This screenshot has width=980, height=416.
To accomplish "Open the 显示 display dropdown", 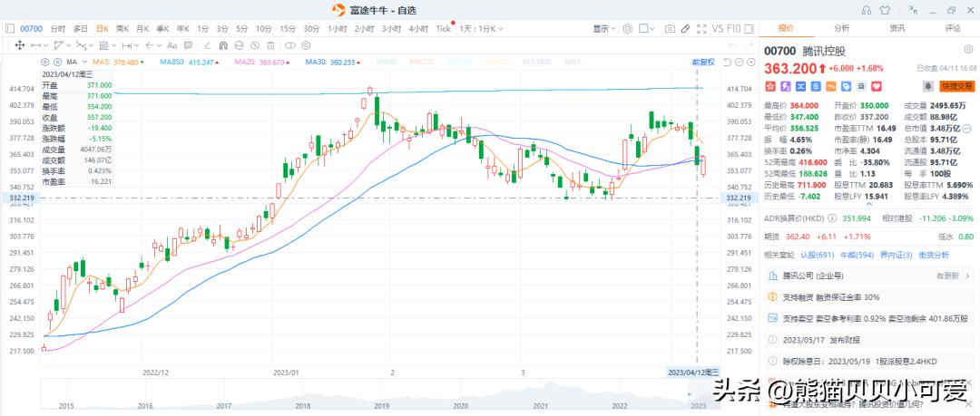I will pyautogui.click(x=603, y=29).
